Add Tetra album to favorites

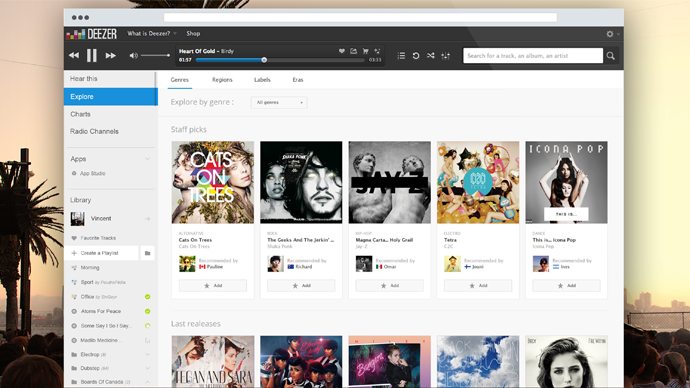(x=478, y=286)
